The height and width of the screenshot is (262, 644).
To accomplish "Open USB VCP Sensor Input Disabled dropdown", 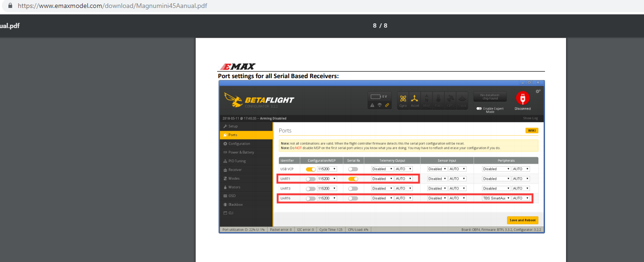I will pyautogui.click(x=438, y=169).
